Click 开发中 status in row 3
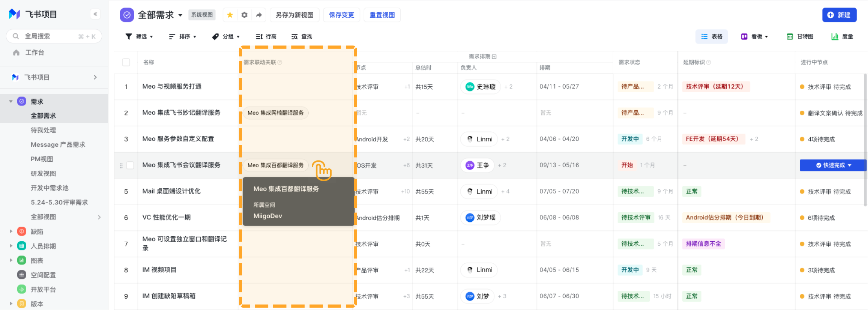The height and width of the screenshot is (310, 868). pos(630,139)
